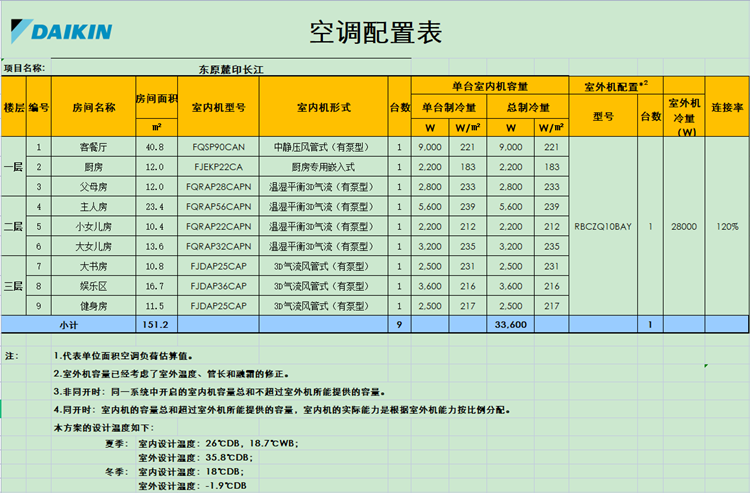The height and width of the screenshot is (493, 750).
Task: Click the 连接率 column header
Action: [727, 107]
